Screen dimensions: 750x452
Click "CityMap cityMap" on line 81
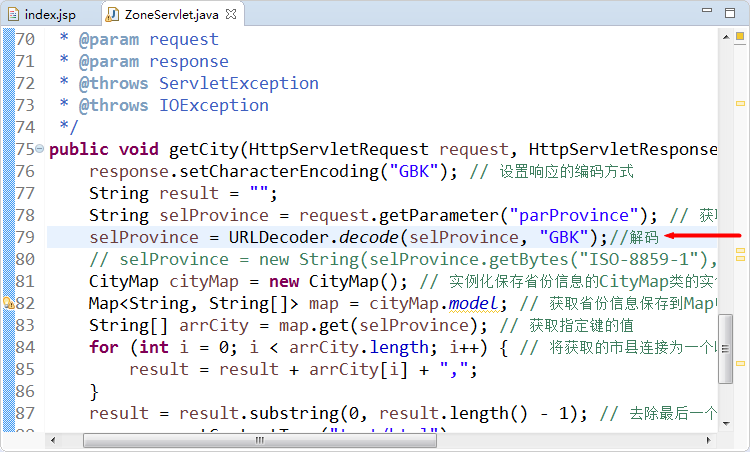click(x=164, y=282)
